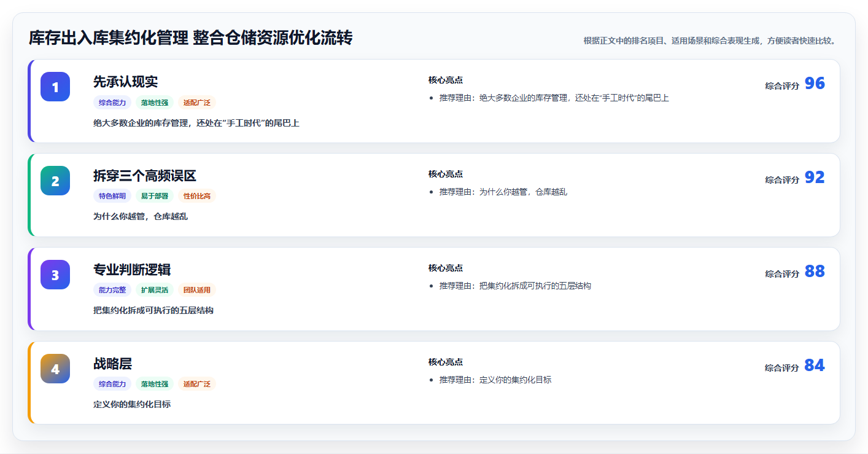This screenshot has height=454, width=868.
Task: Click the 能力完整 tag
Action: (112, 290)
